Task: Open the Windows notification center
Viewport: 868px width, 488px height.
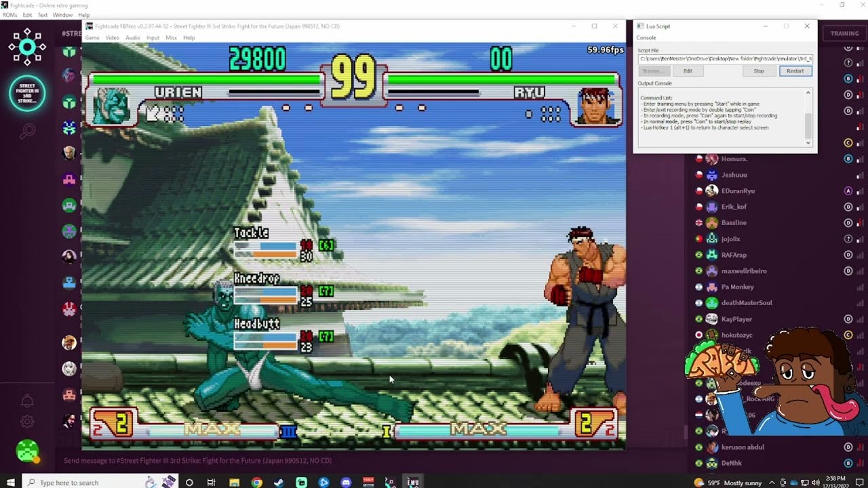Action: [x=859, y=482]
